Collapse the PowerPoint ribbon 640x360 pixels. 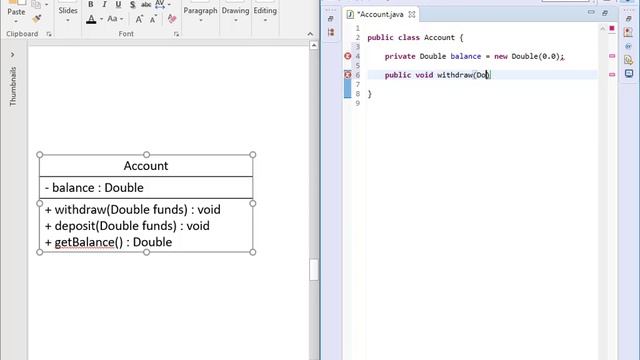click(310, 34)
